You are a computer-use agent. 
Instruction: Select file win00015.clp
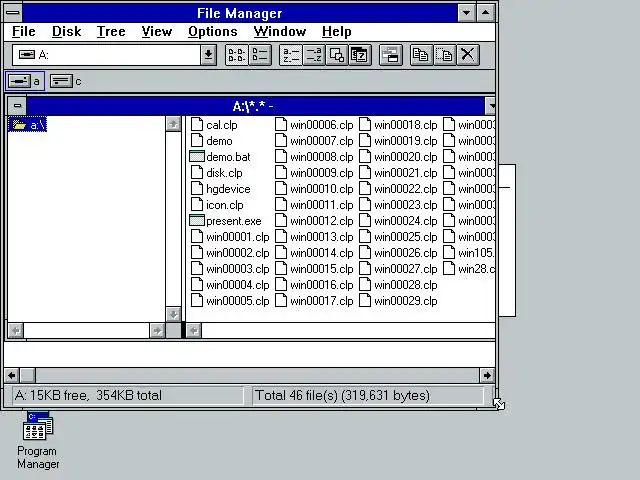coord(314,269)
